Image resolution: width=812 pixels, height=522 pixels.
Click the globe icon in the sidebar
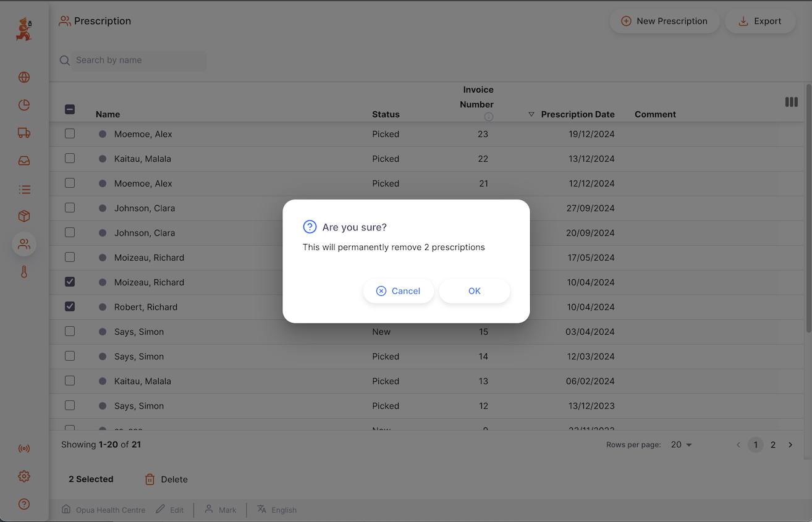(x=24, y=77)
